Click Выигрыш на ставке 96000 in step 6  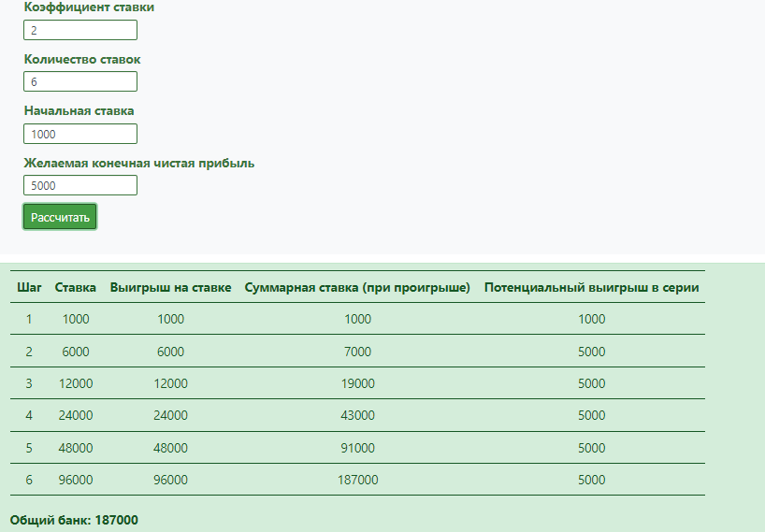pyautogui.click(x=171, y=480)
